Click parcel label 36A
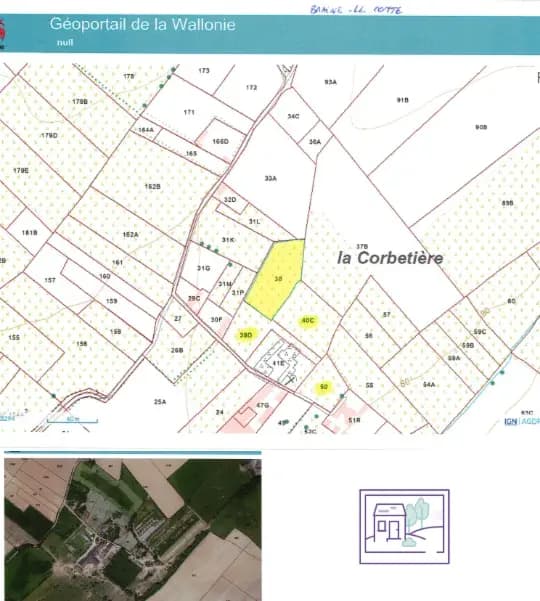540x601 pixels. [x=315, y=142]
